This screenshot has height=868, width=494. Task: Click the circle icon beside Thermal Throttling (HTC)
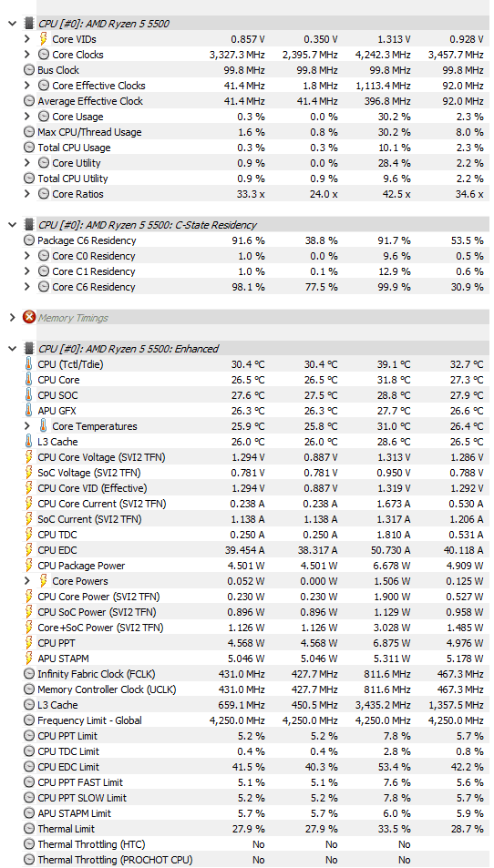(x=29, y=844)
